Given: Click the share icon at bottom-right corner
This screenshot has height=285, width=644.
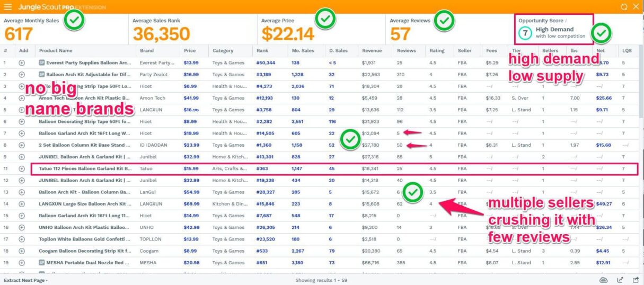Looking at the screenshot, I should tap(636, 280).
